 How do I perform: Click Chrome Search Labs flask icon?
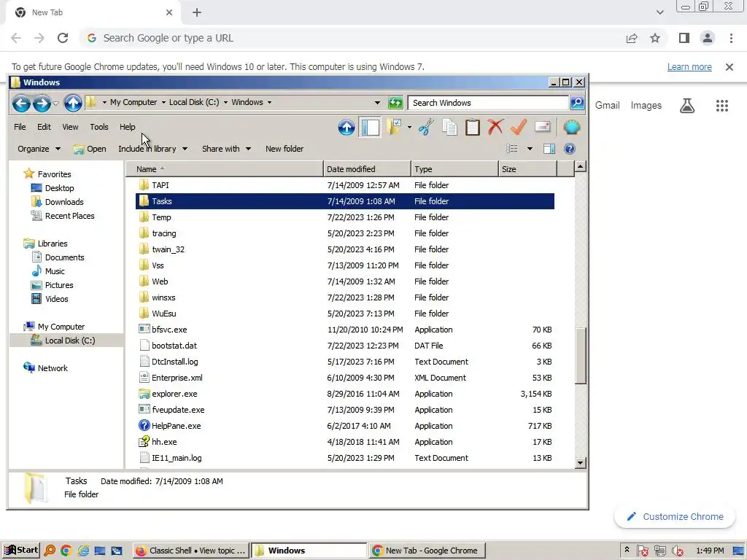click(687, 106)
